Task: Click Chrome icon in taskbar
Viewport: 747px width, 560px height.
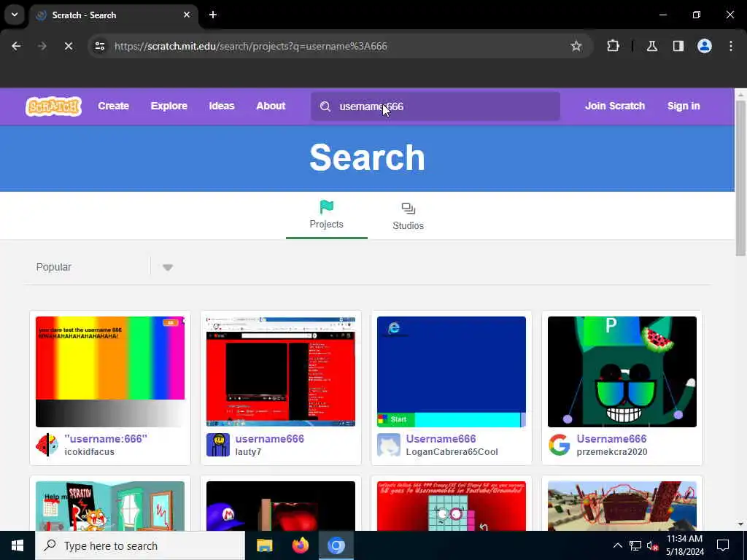Action: tap(336, 545)
